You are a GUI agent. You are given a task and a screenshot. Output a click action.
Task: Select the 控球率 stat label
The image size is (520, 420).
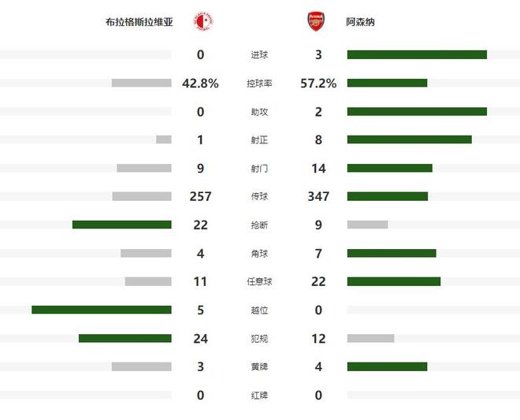[x=259, y=83]
